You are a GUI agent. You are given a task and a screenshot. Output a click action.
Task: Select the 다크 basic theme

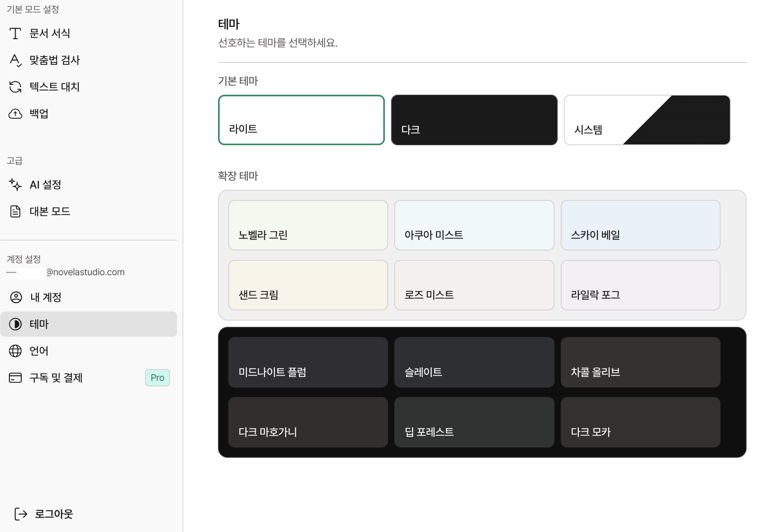[474, 120]
